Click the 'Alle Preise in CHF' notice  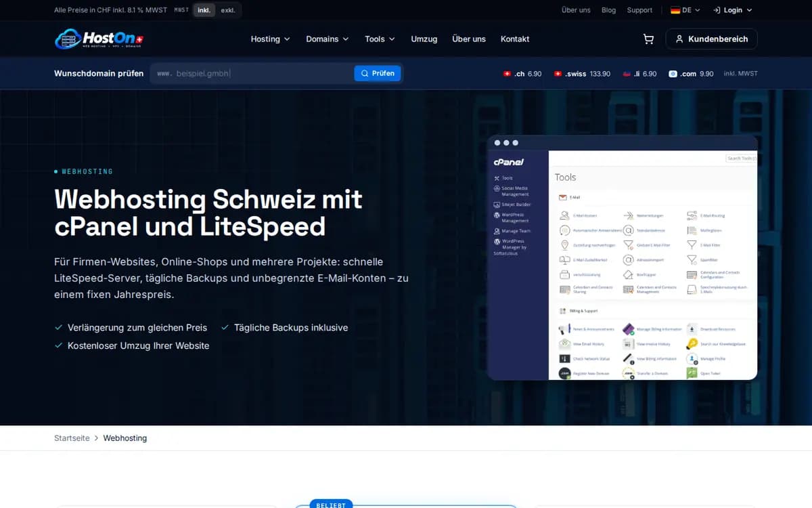click(x=110, y=10)
